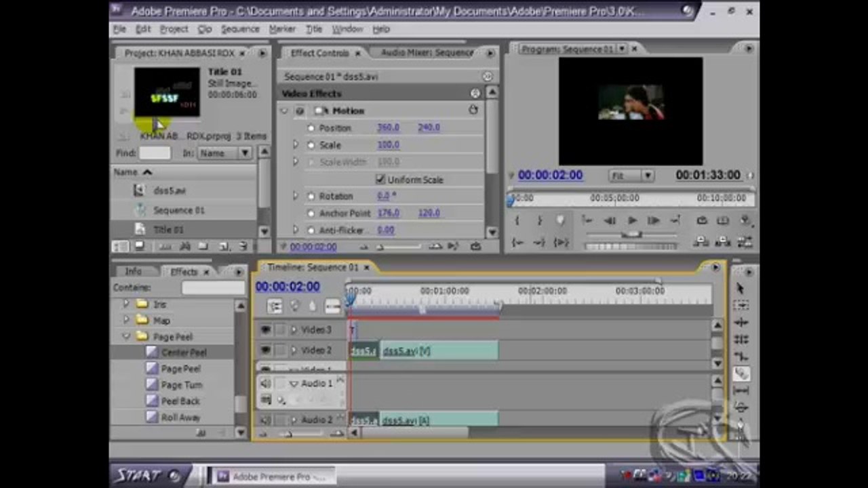Expand the Iris effects folder
Screen dimensions: 868x488
click(126, 304)
